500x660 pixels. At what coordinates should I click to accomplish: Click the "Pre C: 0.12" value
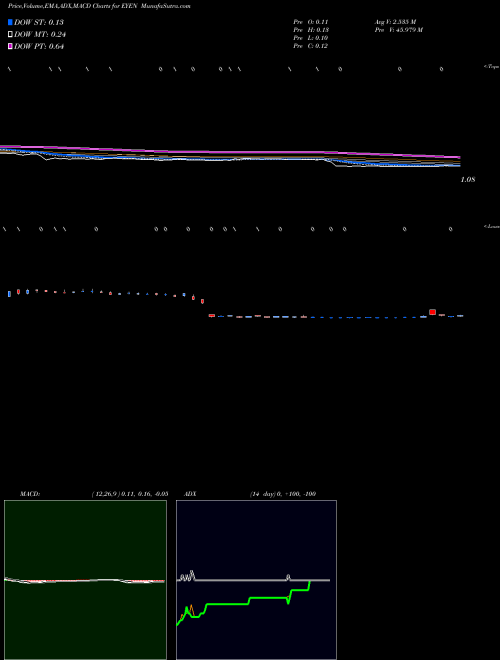311,46
